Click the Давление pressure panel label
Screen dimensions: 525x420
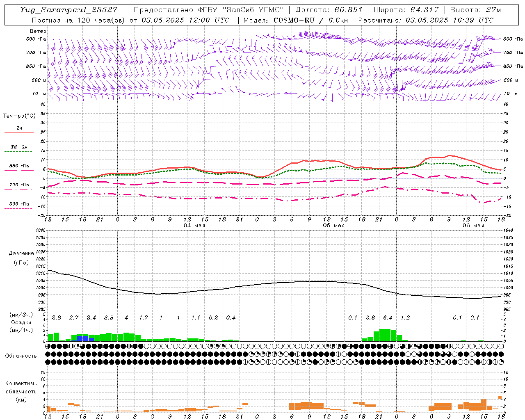[x=21, y=253]
